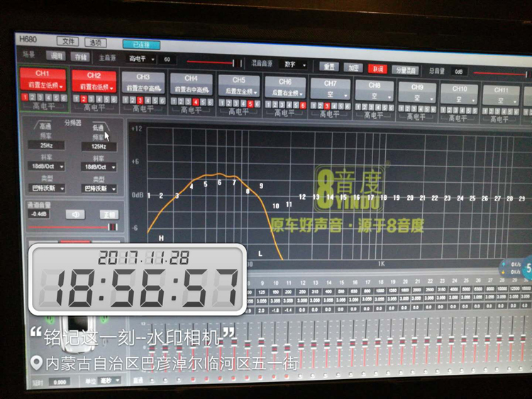This screenshot has height=399, width=532.
Task: Select EQ node 20 on the graph
Action: 410,198
